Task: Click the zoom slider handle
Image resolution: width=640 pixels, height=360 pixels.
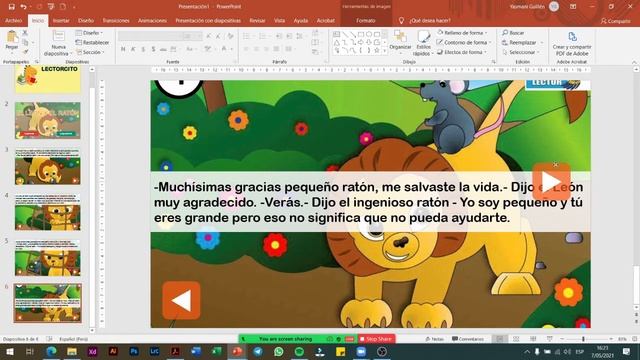Action: [x=583, y=339]
